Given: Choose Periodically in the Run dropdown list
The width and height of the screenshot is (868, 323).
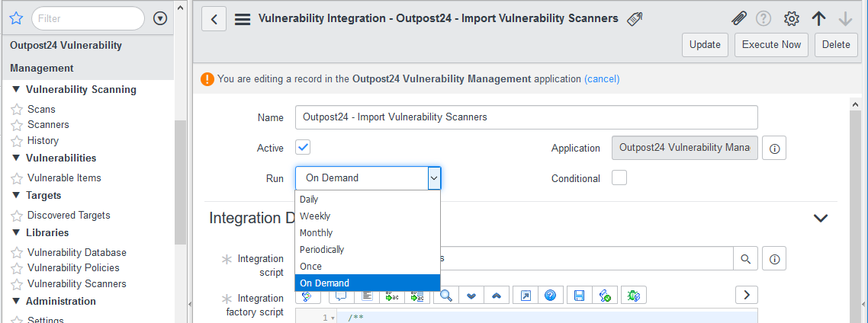Looking at the screenshot, I should (322, 250).
